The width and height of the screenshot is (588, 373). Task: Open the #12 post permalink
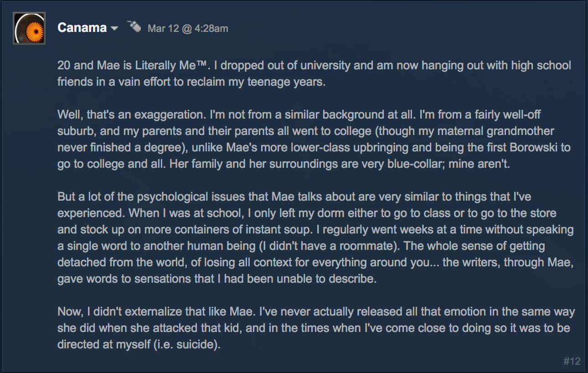(x=572, y=362)
